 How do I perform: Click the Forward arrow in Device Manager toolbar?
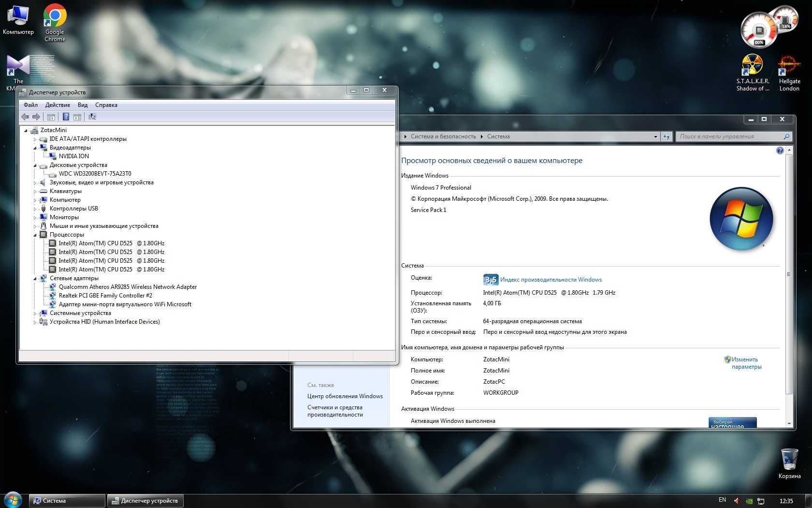(x=36, y=117)
